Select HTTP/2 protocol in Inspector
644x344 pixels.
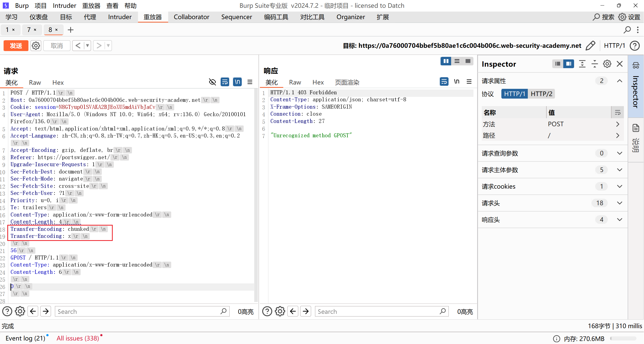click(541, 94)
